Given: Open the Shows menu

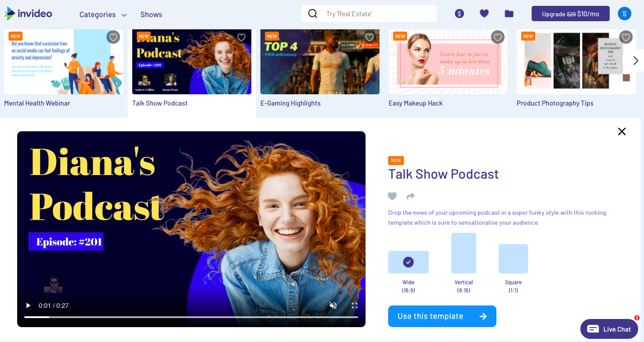Looking at the screenshot, I should (x=151, y=14).
